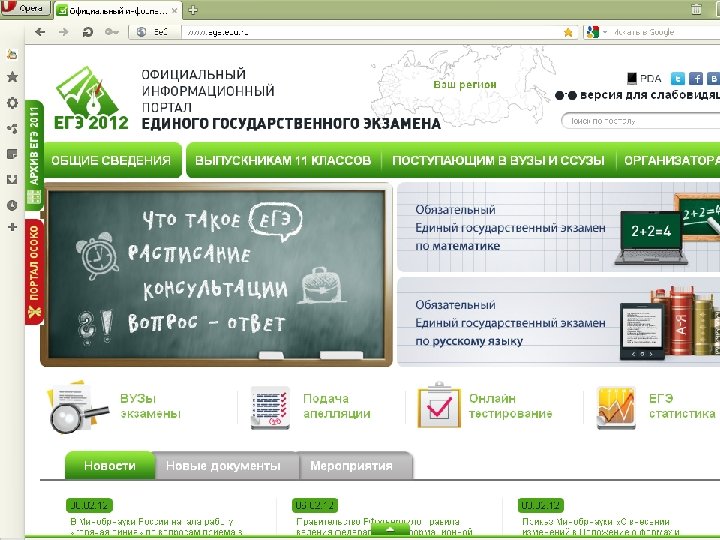This screenshot has width=720, height=540.
Task: Open Выпускникам 11 классов menu
Action: 283,160
